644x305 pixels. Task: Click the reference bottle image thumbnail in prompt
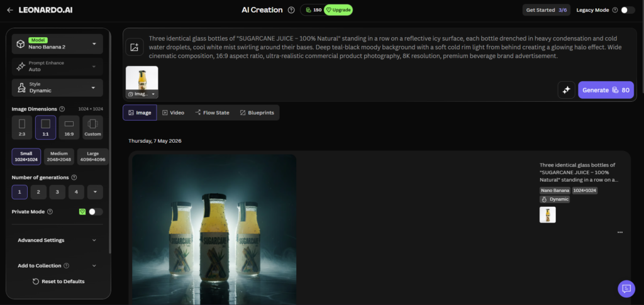142,78
